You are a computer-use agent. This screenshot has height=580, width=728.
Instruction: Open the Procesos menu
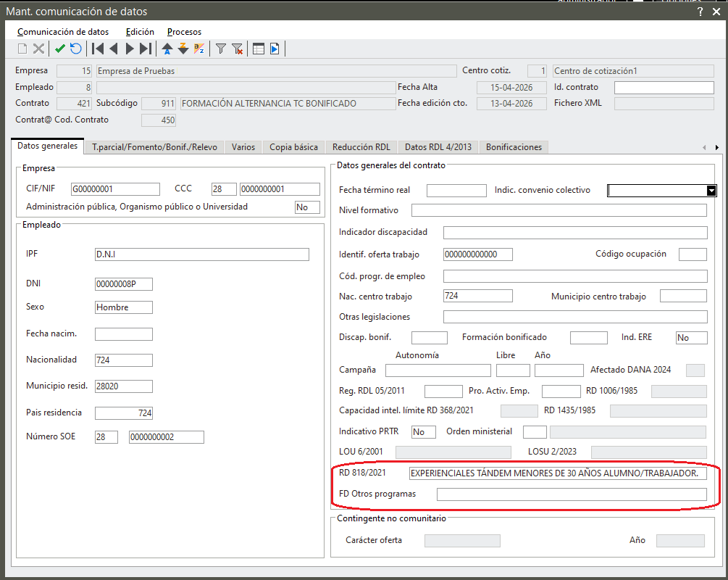pyautogui.click(x=184, y=32)
